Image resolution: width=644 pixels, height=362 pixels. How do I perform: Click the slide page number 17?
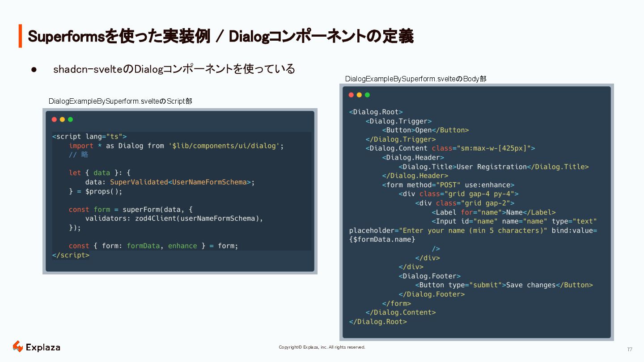click(630, 349)
